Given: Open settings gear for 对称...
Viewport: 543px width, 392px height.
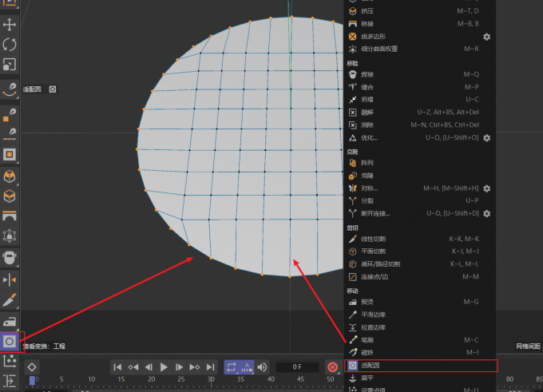Looking at the screenshot, I should 486,188.
